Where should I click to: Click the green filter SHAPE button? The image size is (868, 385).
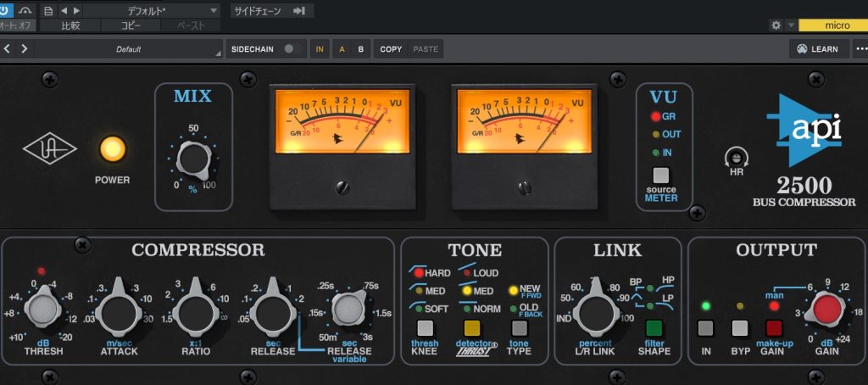(654, 329)
